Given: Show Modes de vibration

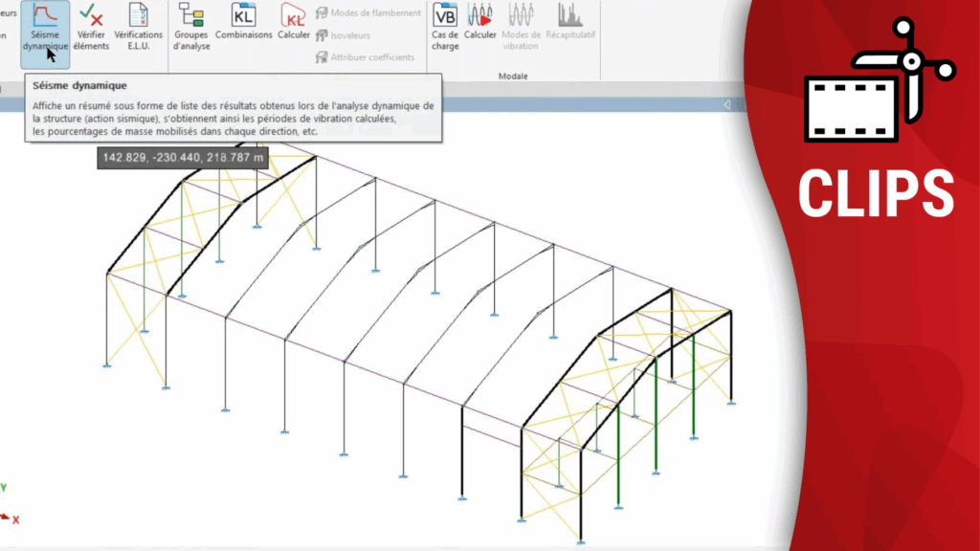Looking at the screenshot, I should coord(521,27).
